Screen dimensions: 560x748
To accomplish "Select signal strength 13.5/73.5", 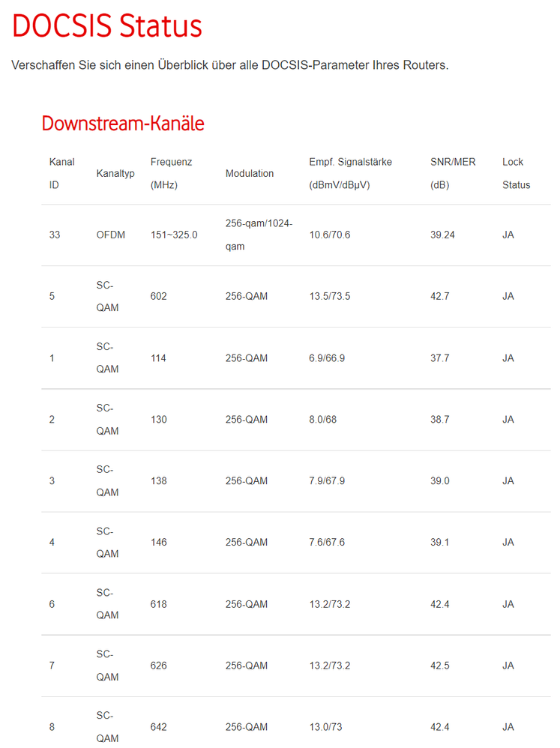I will click(x=330, y=296).
